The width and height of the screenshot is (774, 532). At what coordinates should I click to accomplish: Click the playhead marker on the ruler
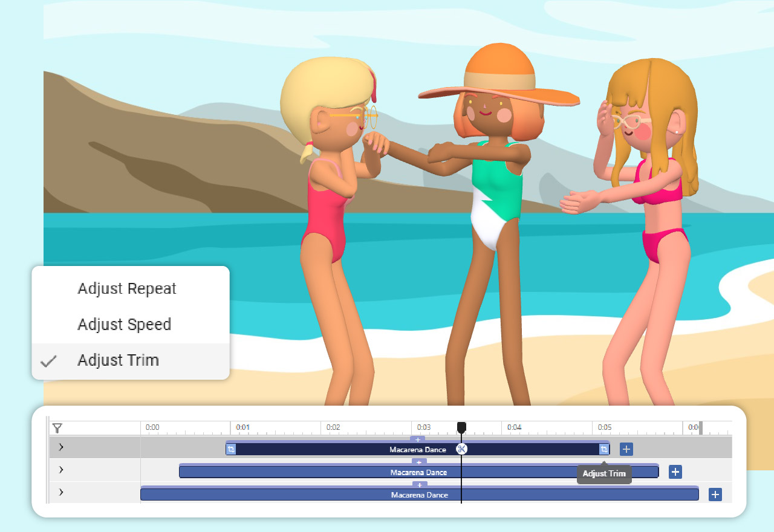click(x=461, y=427)
